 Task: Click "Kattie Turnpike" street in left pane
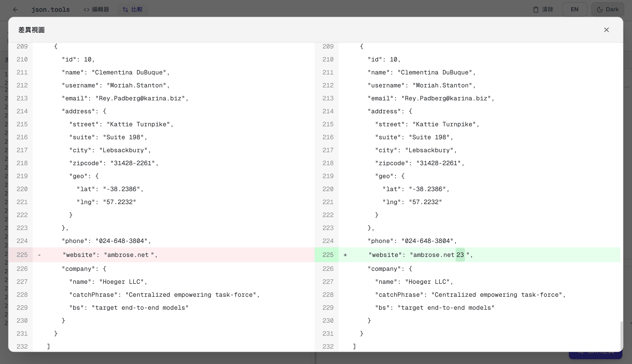click(x=138, y=124)
